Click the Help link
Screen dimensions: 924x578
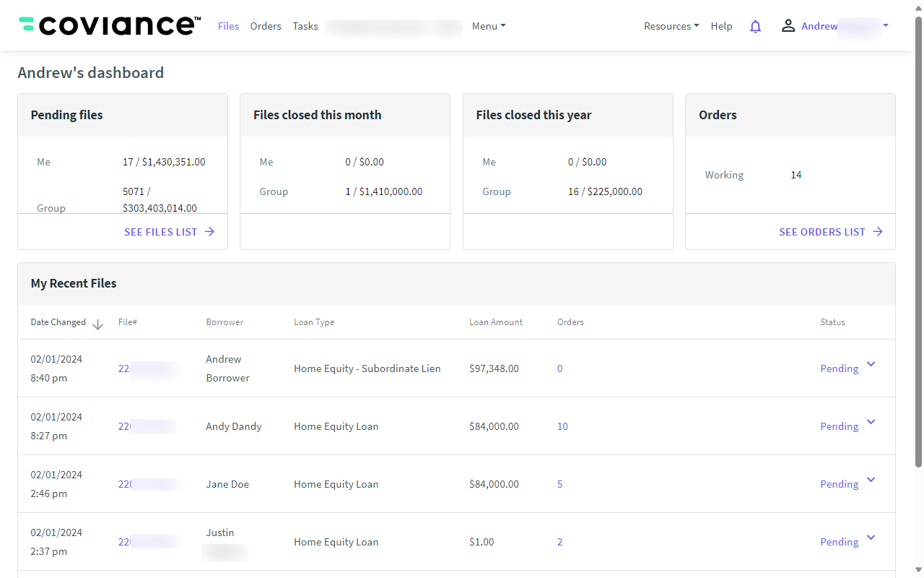click(x=721, y=26)
